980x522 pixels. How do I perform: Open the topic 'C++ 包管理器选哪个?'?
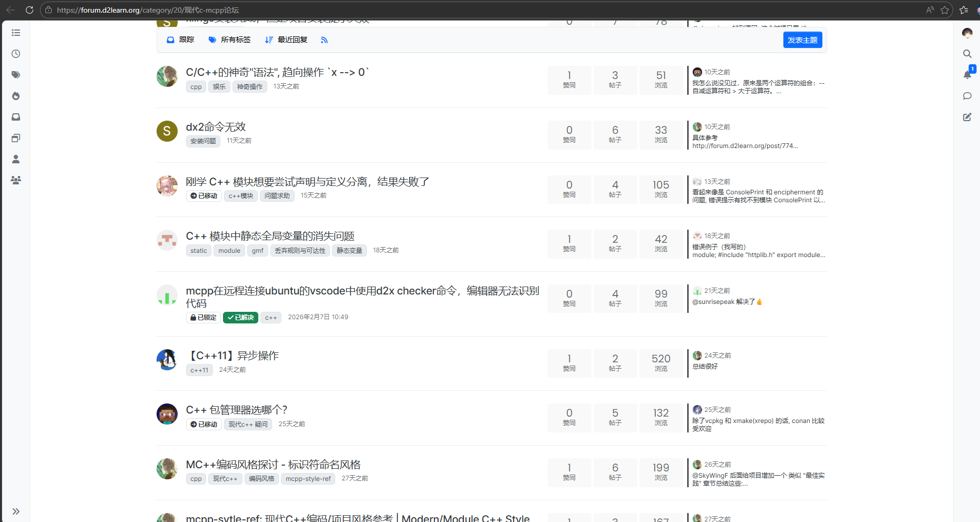click(236, 410)
